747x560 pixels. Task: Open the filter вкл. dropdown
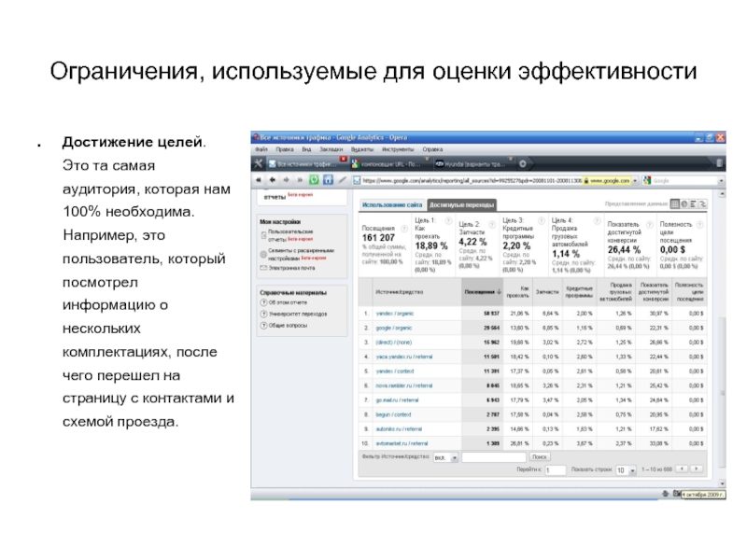tap(446, 457)
